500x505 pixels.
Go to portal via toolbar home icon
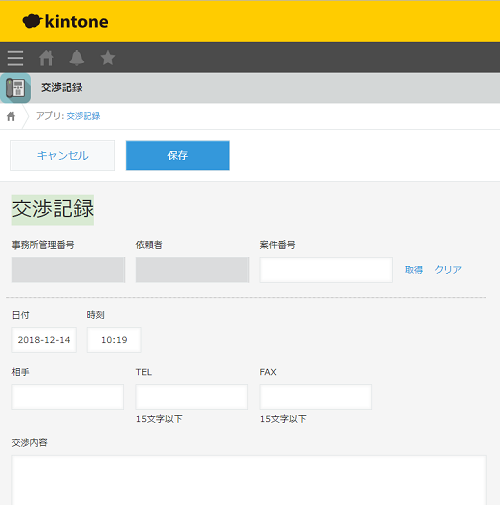tap(46, 58)
